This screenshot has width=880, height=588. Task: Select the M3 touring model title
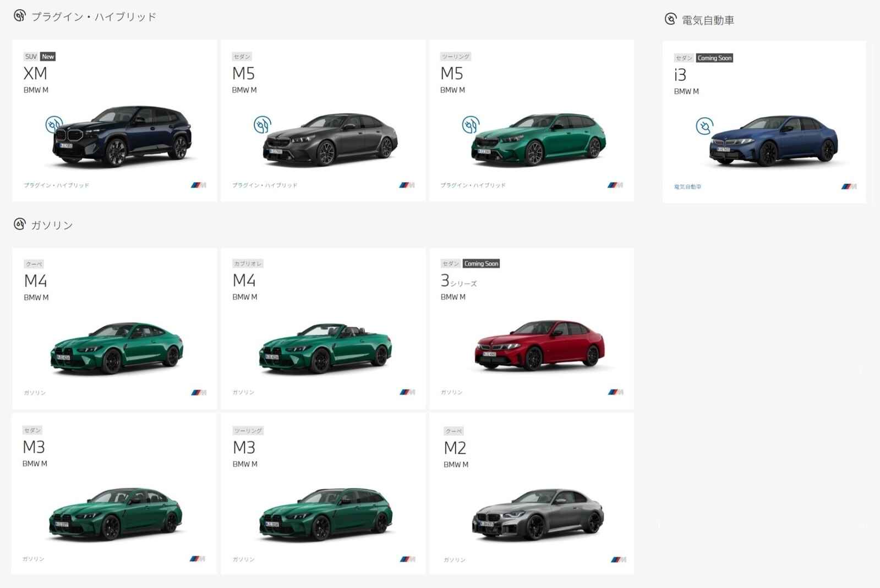click(244, 448)
